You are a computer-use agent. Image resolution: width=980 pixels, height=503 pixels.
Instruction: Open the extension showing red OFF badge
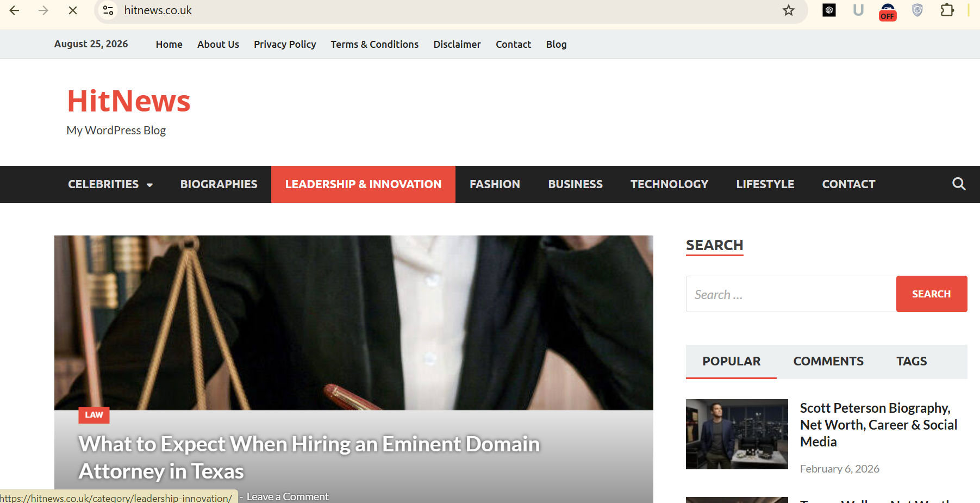888,11
